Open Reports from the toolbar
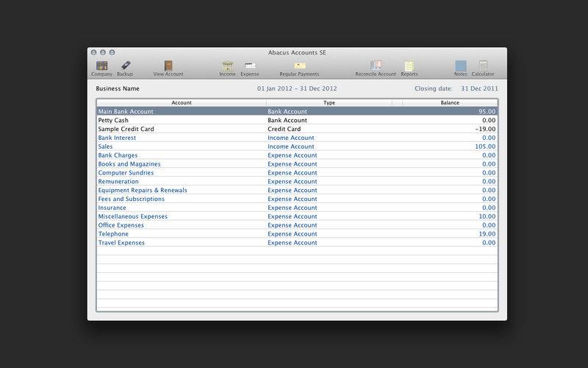The width and height of the screenshot is (588, 368). 409,68
